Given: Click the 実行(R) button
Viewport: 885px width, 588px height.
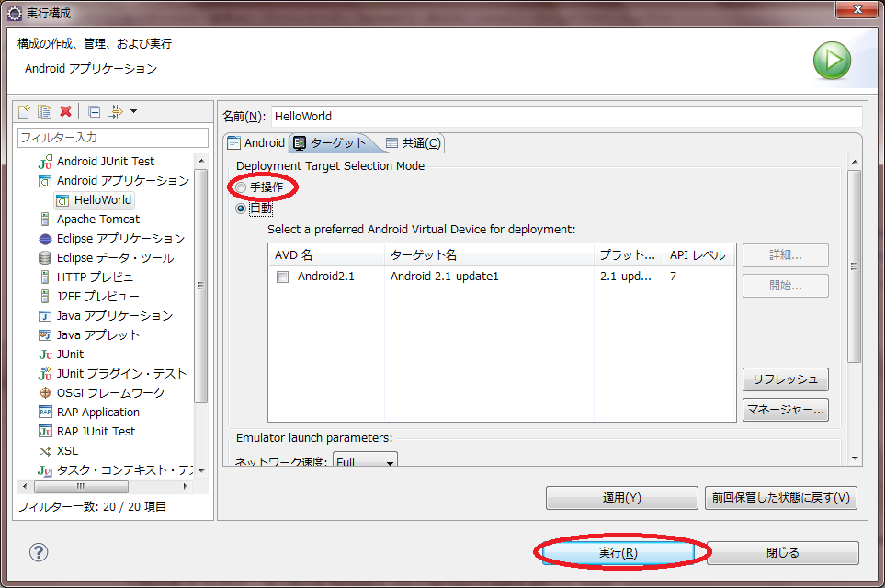Looking at the screenshot, I should coord(618,552).
